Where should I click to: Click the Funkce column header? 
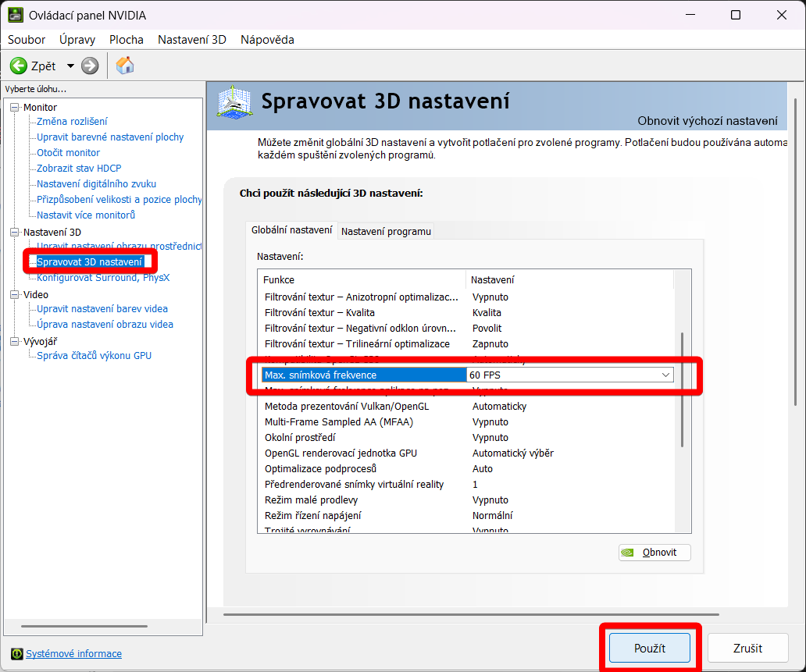pyautogui.click(x=362, y=280)
